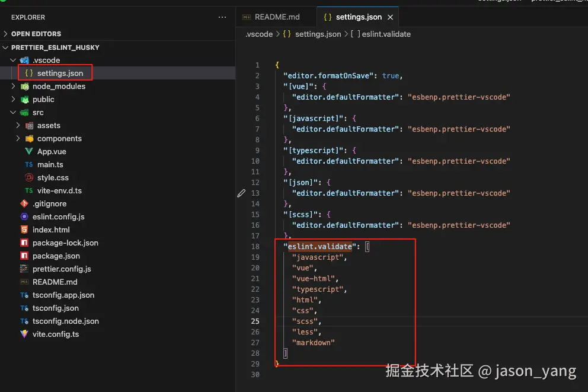Click the markdown icon beside README.md in tree

point(24,282)
